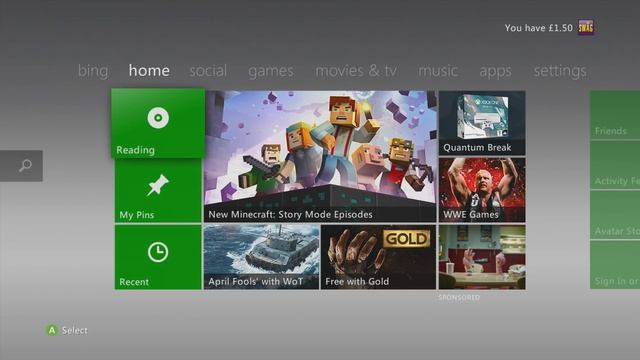This screenshot has height=360, width=640.
Task: Open the Quantum Break tile
Action: [482, 123]
